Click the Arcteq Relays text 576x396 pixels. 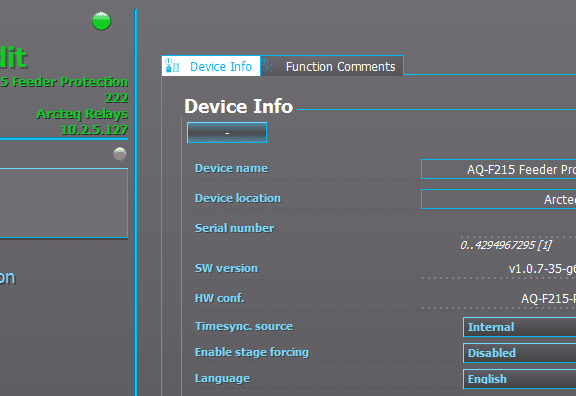(x=82, y=114)
